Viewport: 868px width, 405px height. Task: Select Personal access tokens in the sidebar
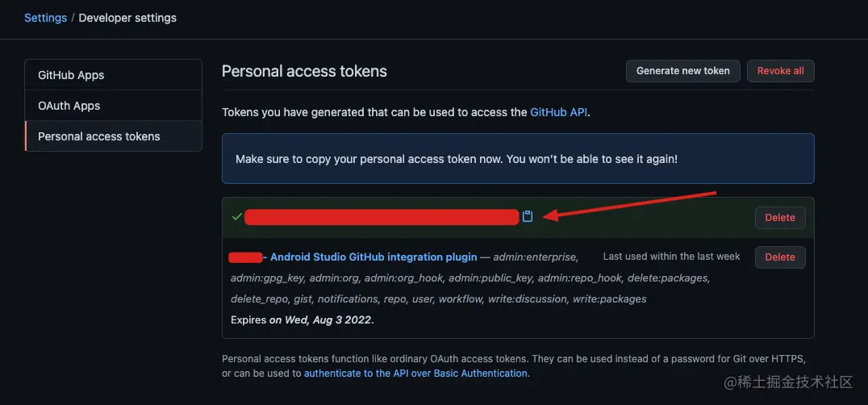(99, 136)
